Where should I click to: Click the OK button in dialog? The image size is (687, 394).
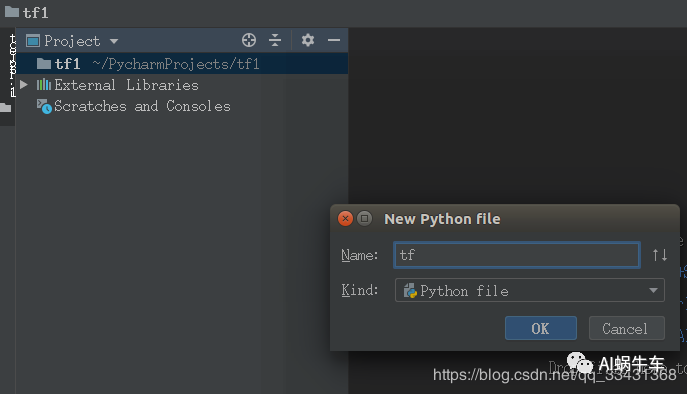click(x=541, y=328)
